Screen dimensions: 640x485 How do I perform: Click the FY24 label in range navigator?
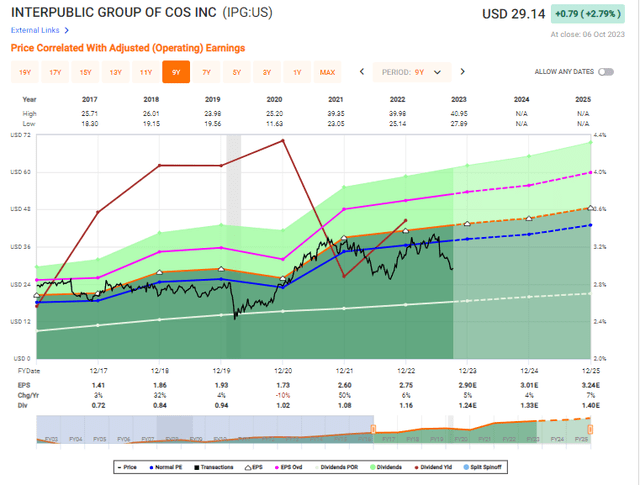click(557, 439)
